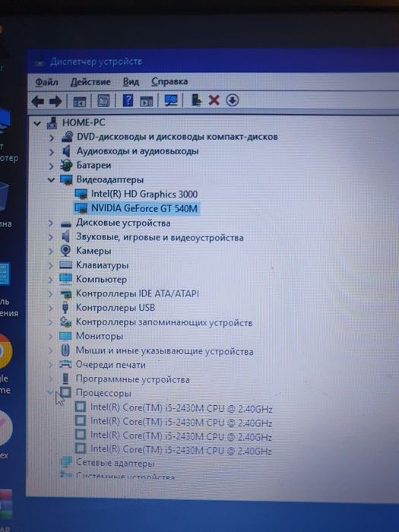The image size is (399, 532).
Task: Click the printer icon beside Очереди печати
Action: pyautogui.click(x=65, y=364)
